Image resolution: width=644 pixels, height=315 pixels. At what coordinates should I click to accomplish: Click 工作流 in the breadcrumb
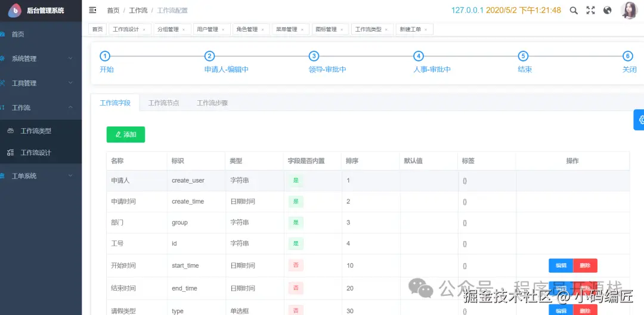click(x=138, y=10)
